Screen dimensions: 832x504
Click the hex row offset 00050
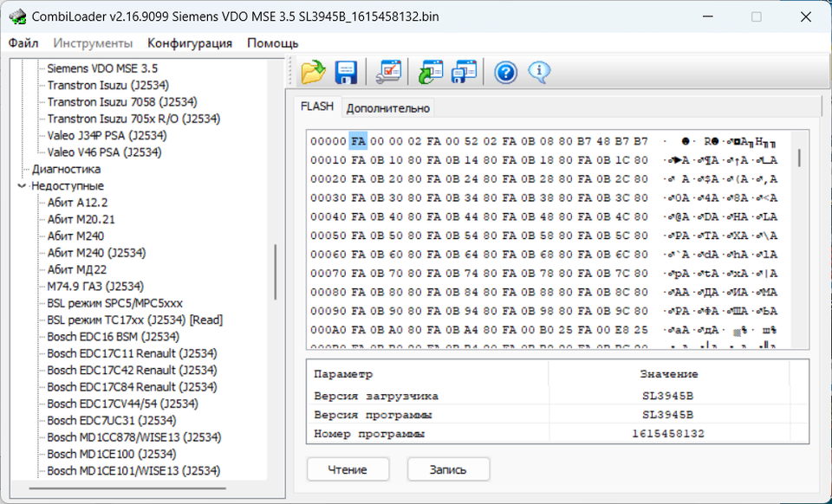coord(328,236)
